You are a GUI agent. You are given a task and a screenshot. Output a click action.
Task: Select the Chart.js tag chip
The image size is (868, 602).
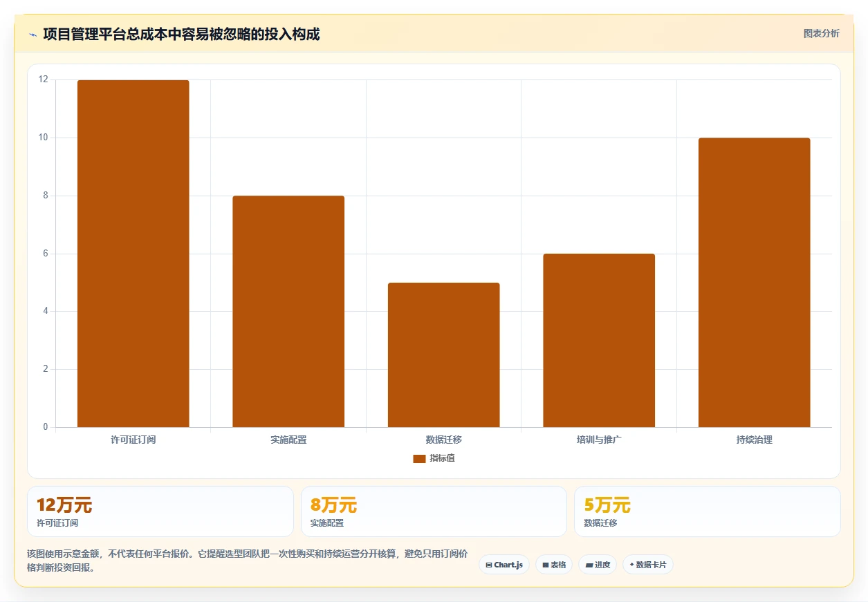tap(504, 565)
